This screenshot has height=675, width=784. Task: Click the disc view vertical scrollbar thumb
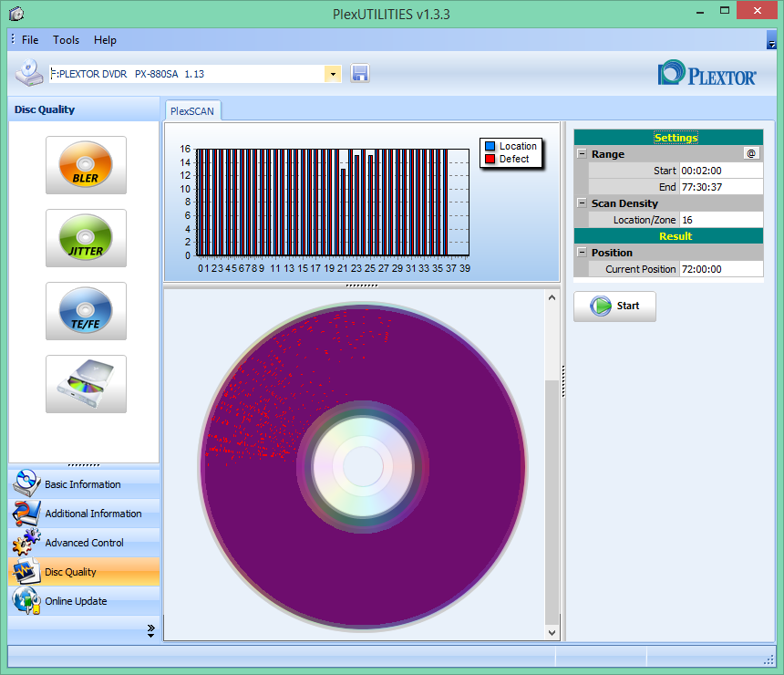point(552,503)
